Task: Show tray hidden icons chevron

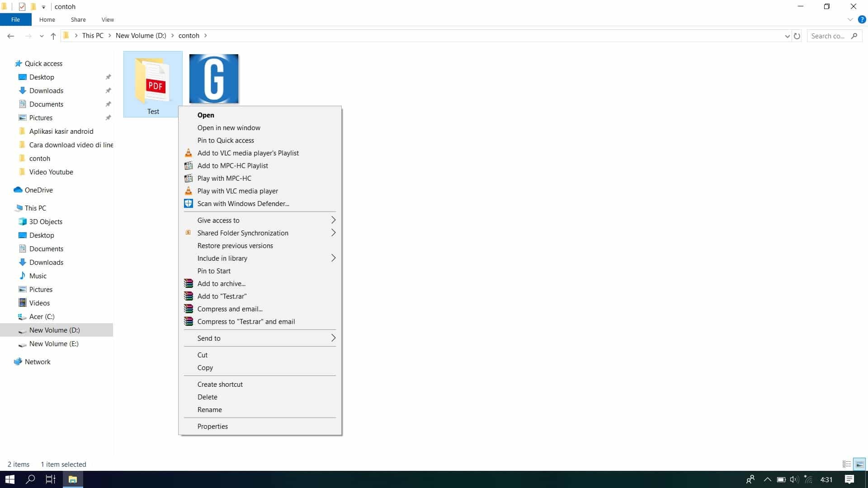Action: click(x=767, y=479)
